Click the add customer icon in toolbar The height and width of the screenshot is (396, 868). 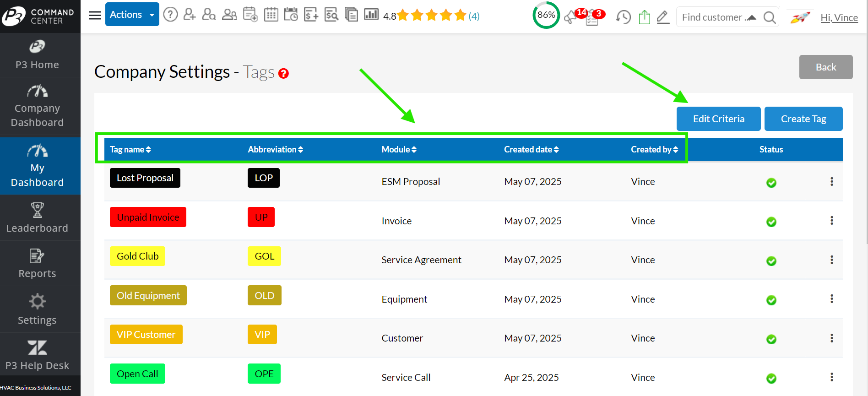coord(189,15)
